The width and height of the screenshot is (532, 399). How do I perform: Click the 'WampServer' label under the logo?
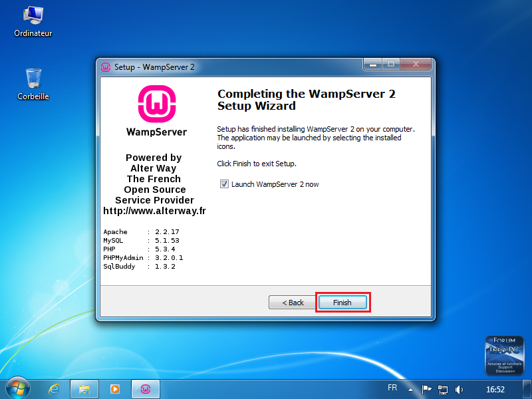[x=156, y=132]
